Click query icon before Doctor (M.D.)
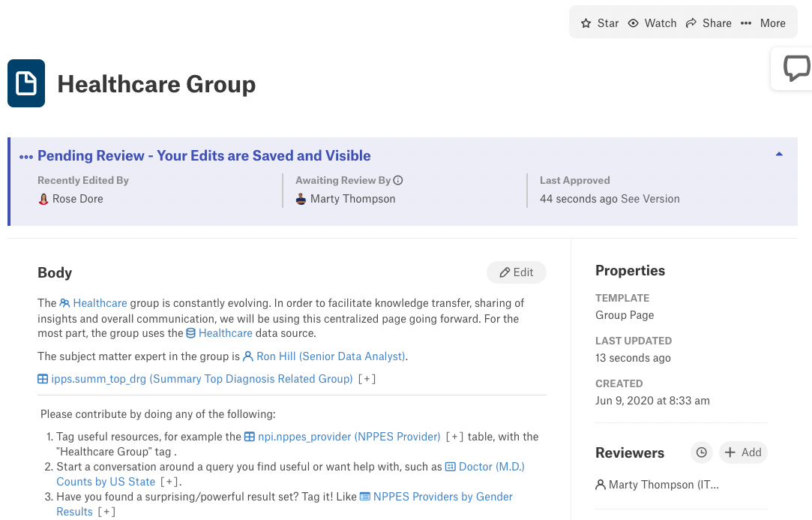Image resolution: width=812 pixels, height=520 pixels. click(x=451, y=467)
